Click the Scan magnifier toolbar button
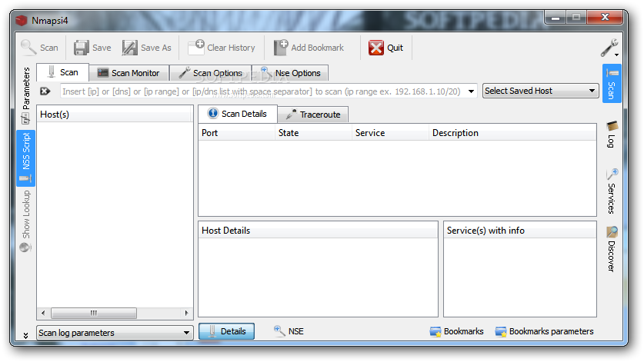This screenshot has width=644, height=362. click(39, 48)
